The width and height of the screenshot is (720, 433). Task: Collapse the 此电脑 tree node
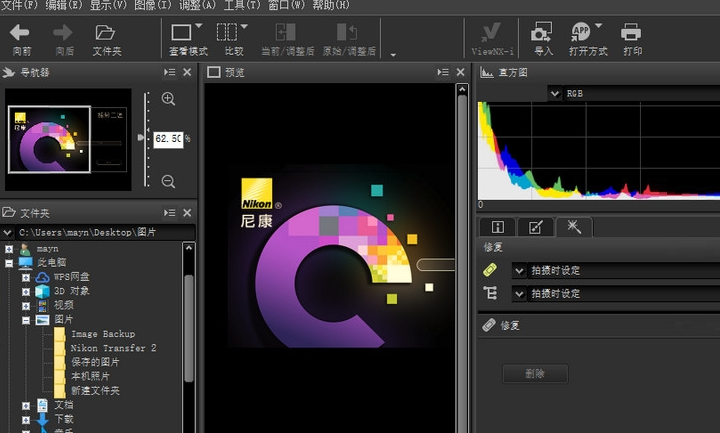pos(9,263)
